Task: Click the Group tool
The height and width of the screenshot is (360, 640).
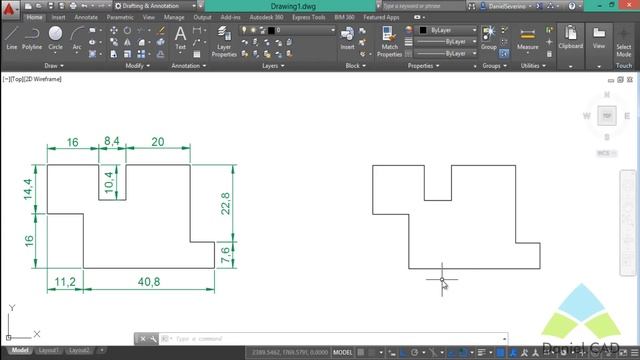Action: (x=489, y=38)
